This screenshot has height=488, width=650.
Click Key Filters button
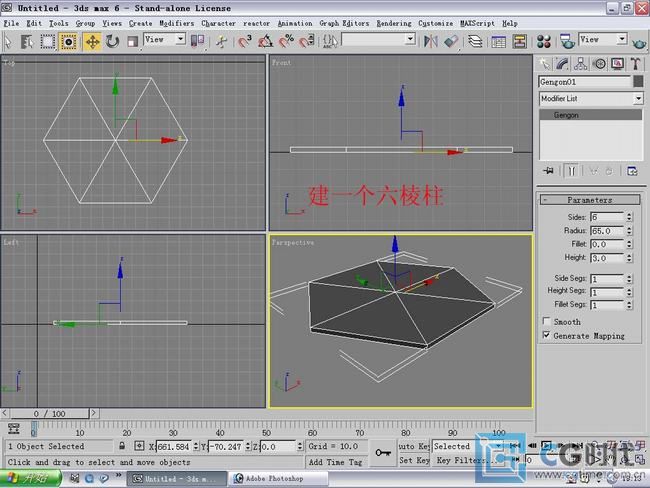[467, 460]
